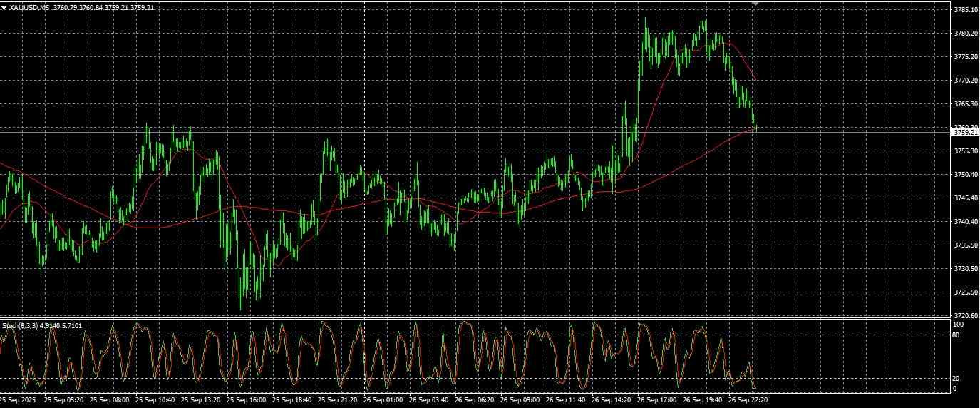This screenshot has height=408, width=980.
Task: Click the gray chart shift marker triangle
Action: 755,4
